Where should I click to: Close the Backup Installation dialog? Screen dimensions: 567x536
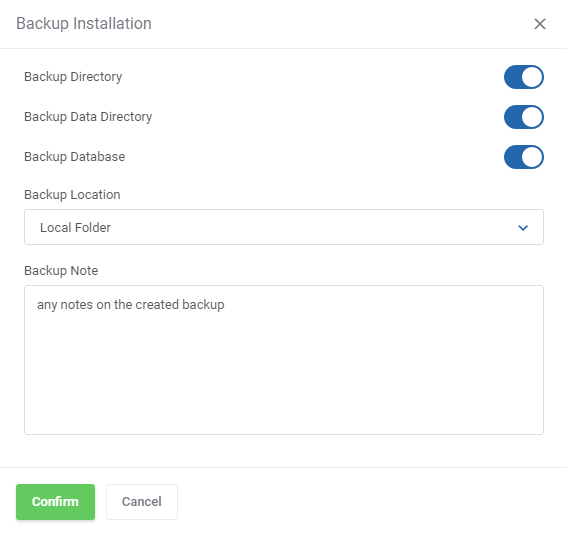pos(540,24)
